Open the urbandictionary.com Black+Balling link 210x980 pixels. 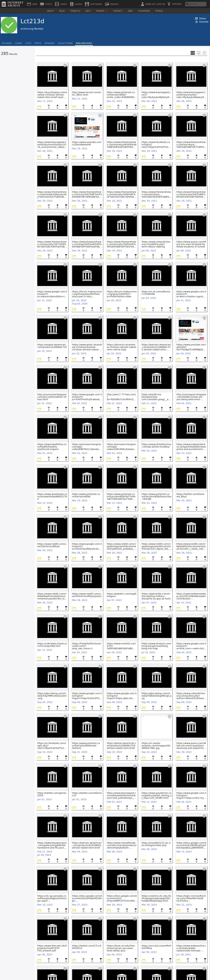156,244
